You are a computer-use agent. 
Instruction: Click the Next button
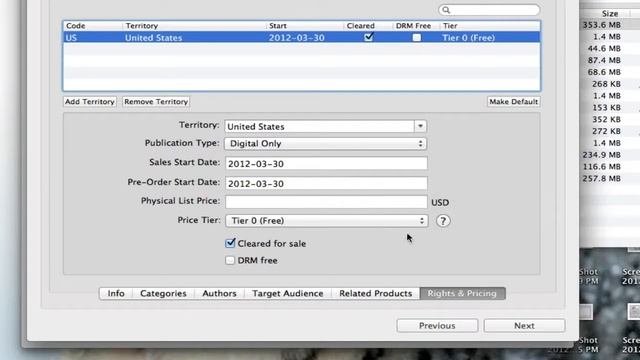[524, 326]
